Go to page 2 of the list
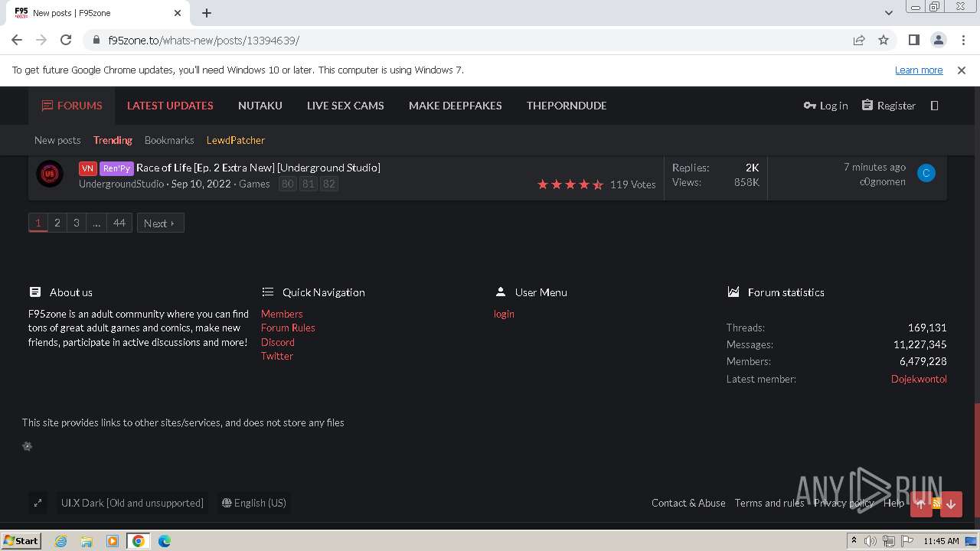The width and height of the screenshot is (980, 551). (x=57, y=223)
